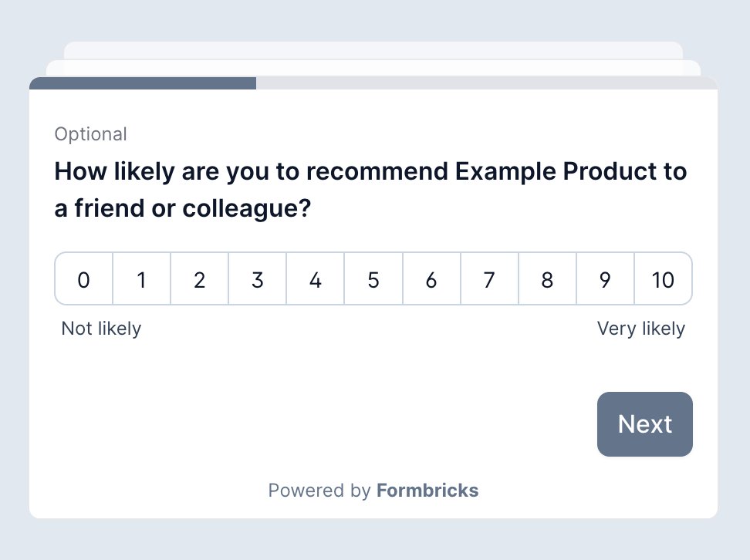
Task: Choose score 5 on the NPS scale
Action: 373,279
